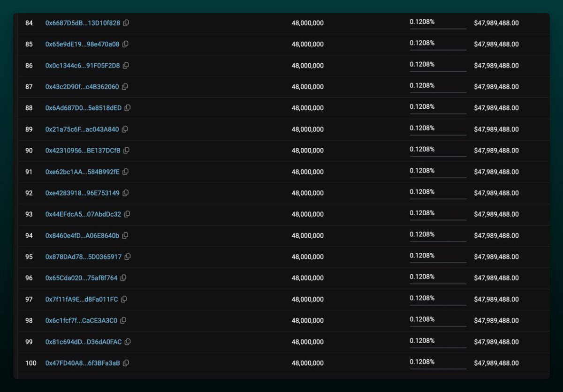Copy the rank 87 address 0x43c2D90f...c4B362060
This screenshot has height=392, width=563.
[125, 87]
